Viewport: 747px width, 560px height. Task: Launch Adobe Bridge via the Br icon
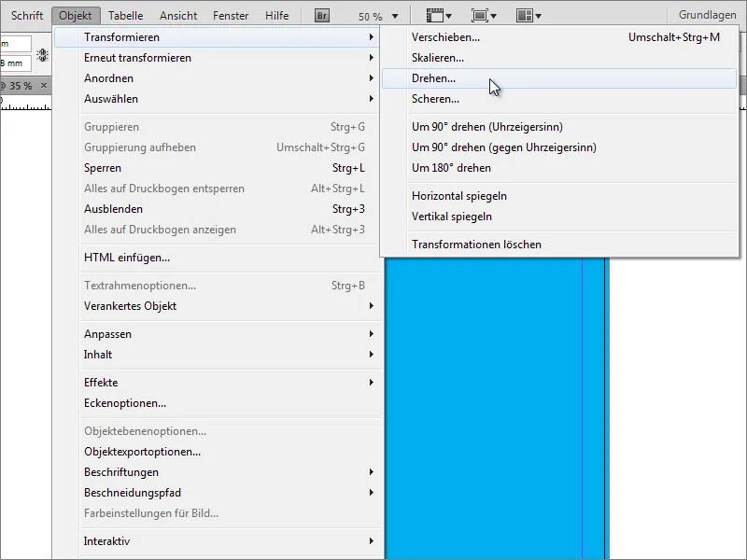pyautogui.click(x=321, y=15)
